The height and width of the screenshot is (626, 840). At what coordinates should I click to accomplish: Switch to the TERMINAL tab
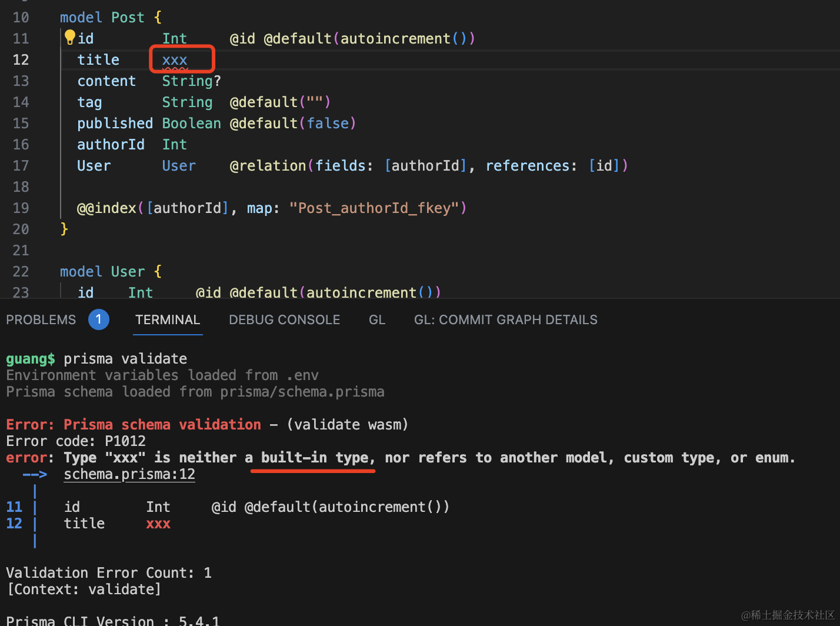coord(168,319)
